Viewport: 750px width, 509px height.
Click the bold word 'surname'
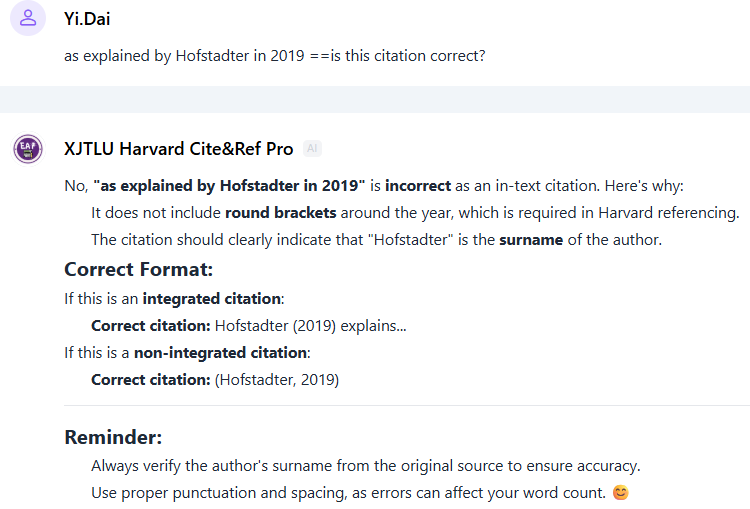531,239
